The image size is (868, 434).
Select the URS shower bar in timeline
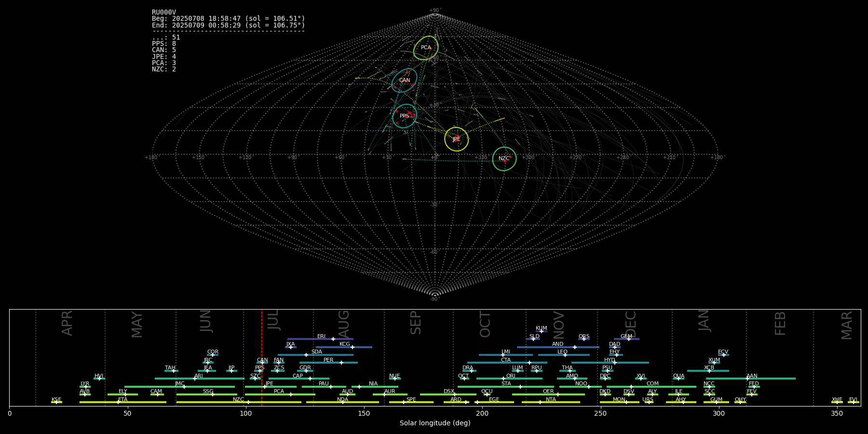click(x=649, y=402)
